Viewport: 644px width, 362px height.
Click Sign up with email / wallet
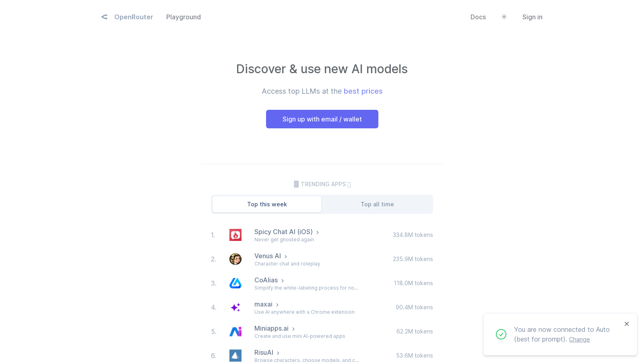tap(322, 119)
